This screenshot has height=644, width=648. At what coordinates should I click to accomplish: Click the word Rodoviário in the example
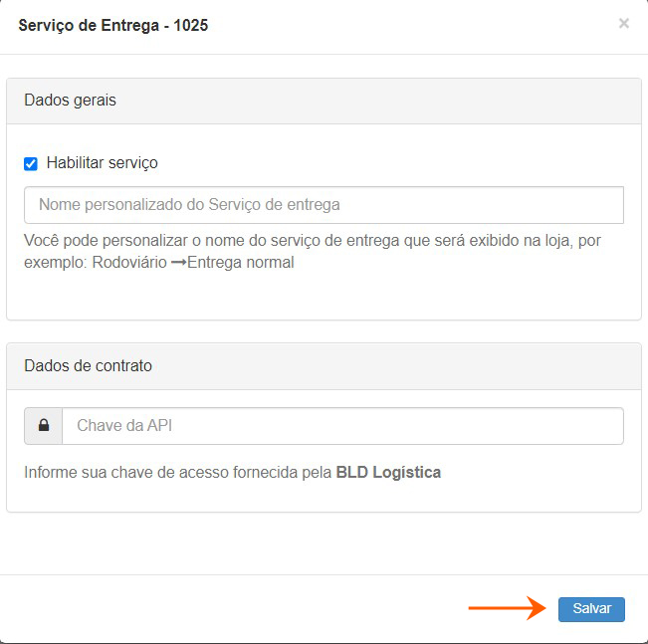129,263
